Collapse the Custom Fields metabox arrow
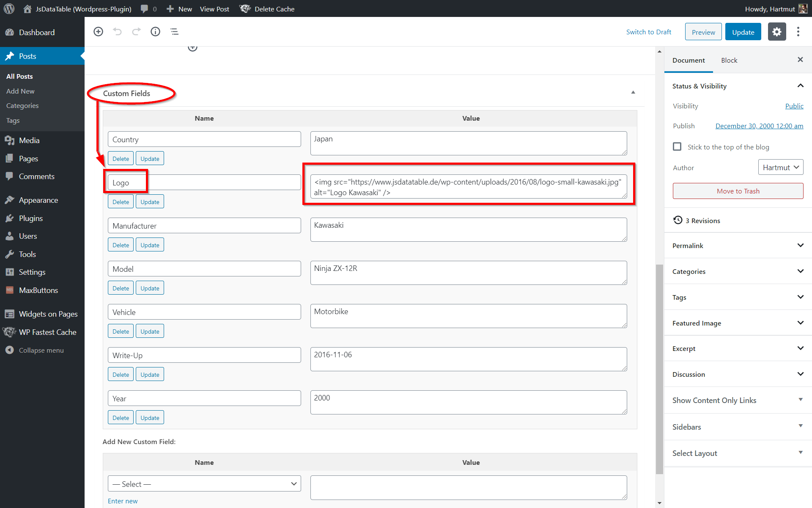This screenshot has width=812, height=508. click(633, 92)
